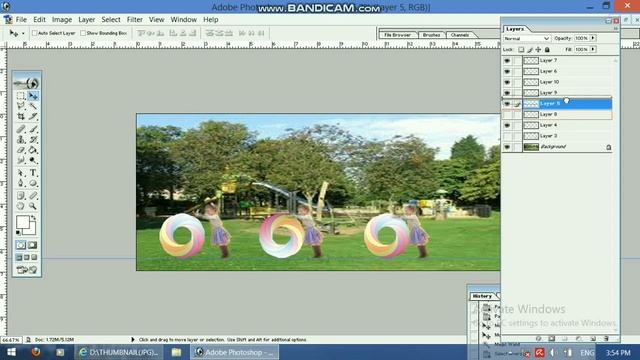Select the Blur tool
Image resolution: width=640 pixels, height=360 pixels.
click(x=21, y=160)
